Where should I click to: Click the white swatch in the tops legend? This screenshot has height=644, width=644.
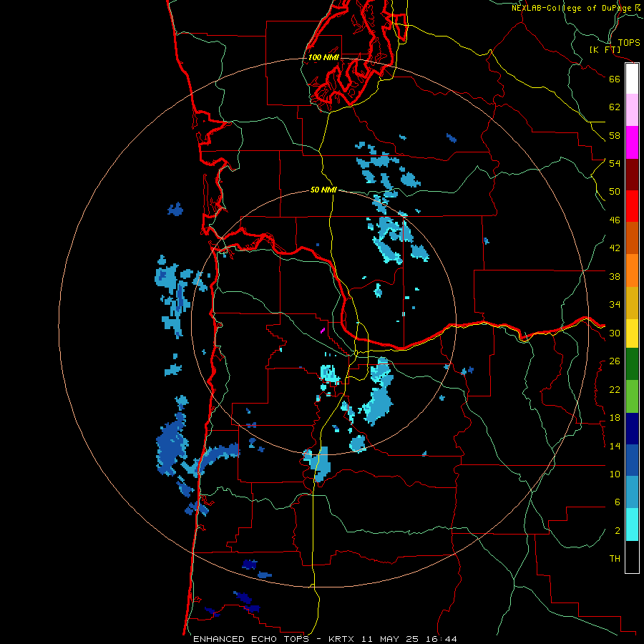(x=632, y=79)
